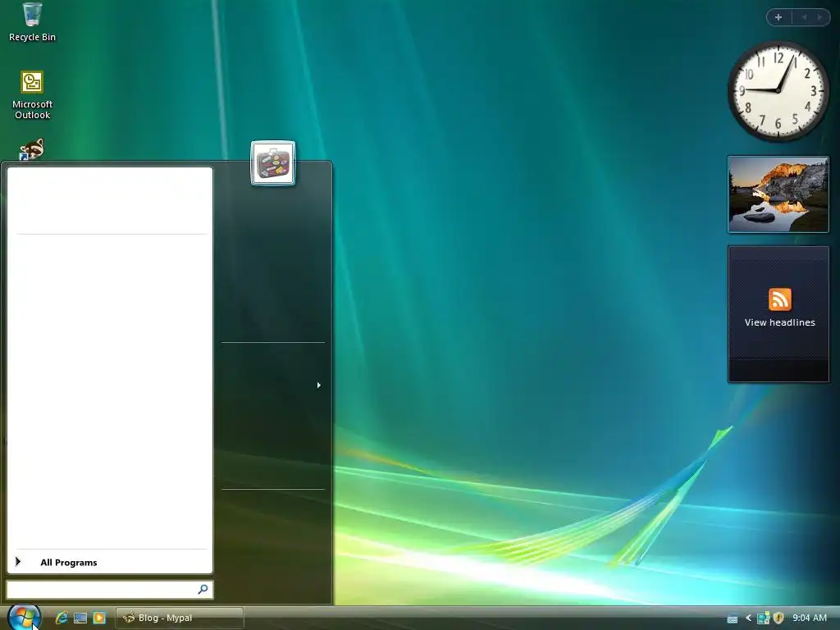Click the keyboard icon in system tray

point(733,619)
